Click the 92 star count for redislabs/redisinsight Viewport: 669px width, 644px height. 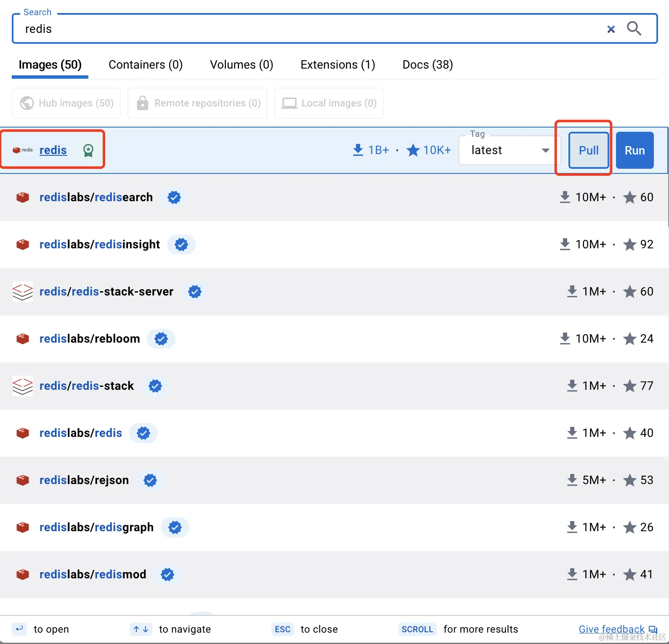tap(647, 244)
